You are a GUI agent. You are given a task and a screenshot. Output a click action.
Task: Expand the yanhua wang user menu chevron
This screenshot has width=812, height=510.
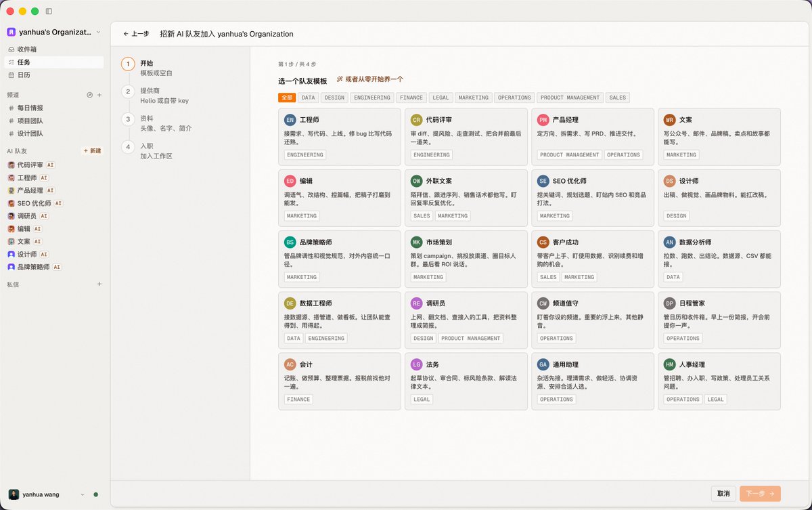[83, 494]
